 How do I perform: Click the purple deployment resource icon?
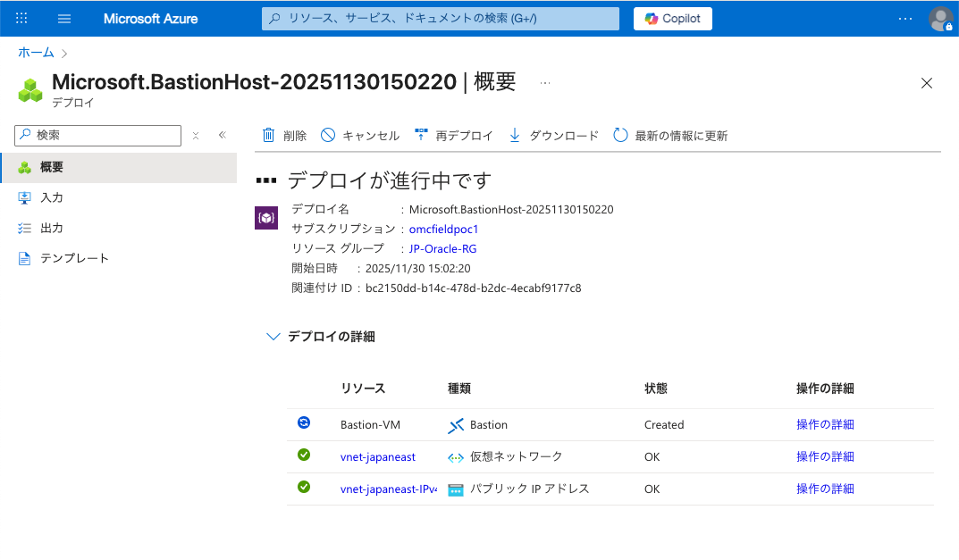click(x=266, y=218)
